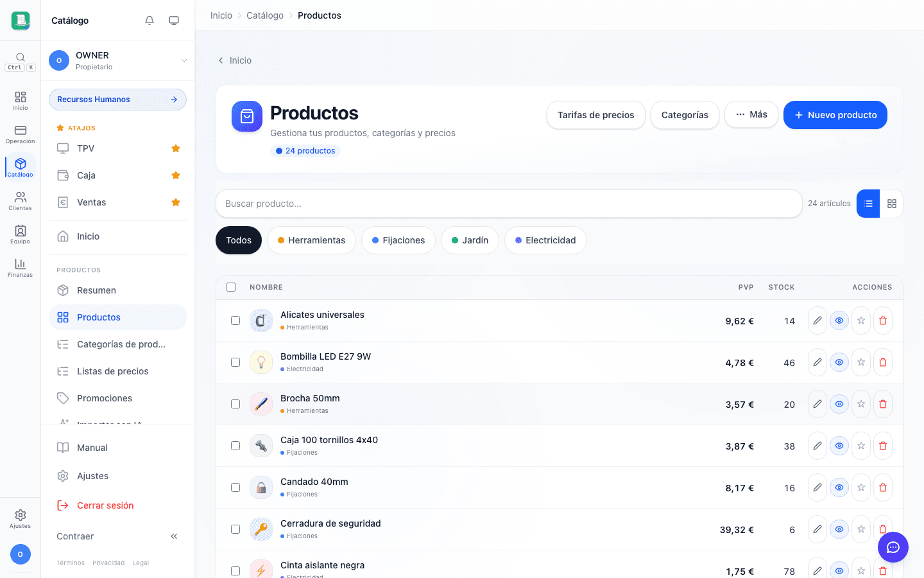Open Promociones in the sidebar

coord(117,398)
